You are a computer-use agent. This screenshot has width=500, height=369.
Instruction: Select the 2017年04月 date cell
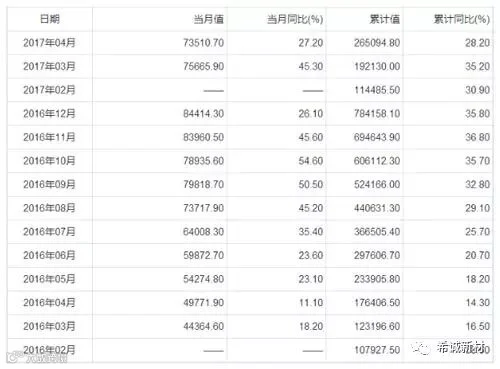(x=49, y=43)
